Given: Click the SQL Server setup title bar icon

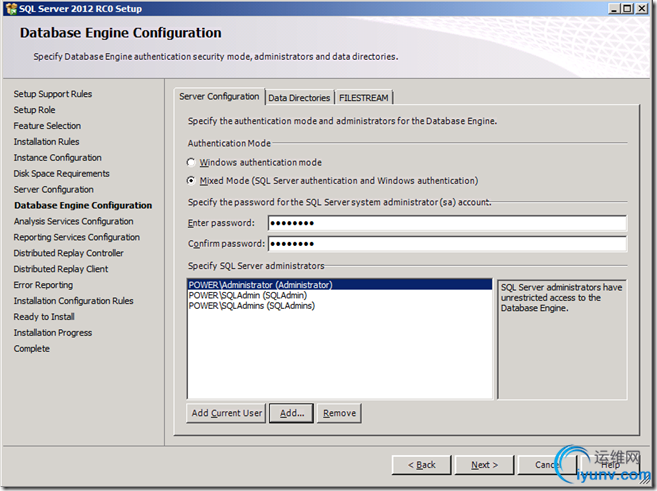Looking at the screenshot, I should [11, 8].
